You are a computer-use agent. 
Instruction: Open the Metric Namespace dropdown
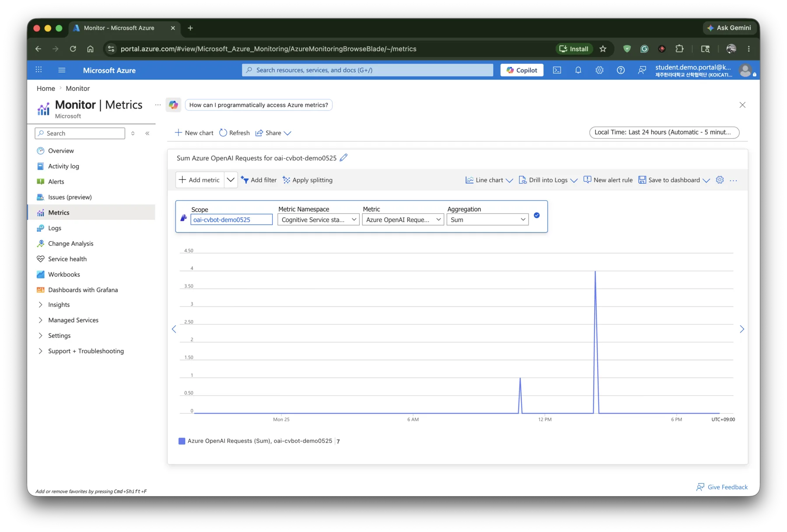(x=319, y=219)
